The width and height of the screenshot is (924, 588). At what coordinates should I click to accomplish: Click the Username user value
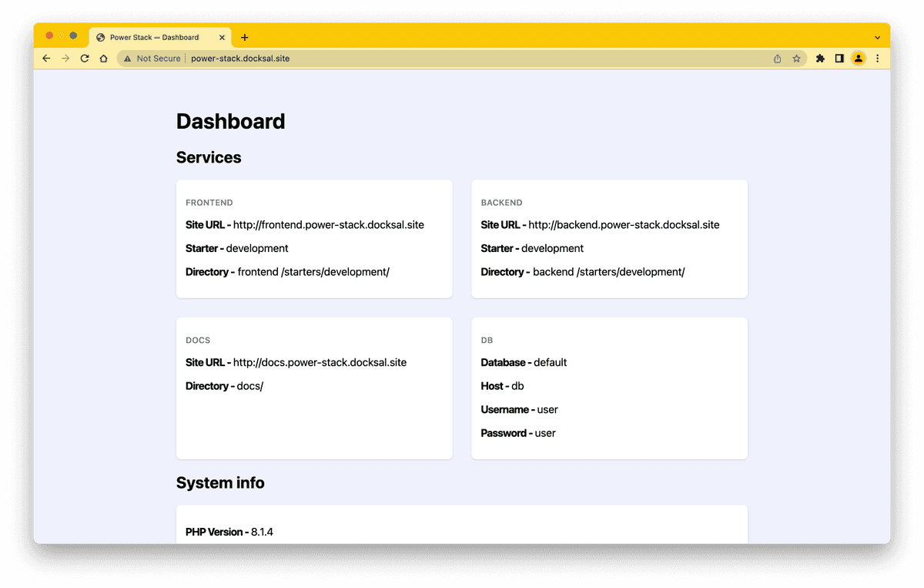pos(547,409)
